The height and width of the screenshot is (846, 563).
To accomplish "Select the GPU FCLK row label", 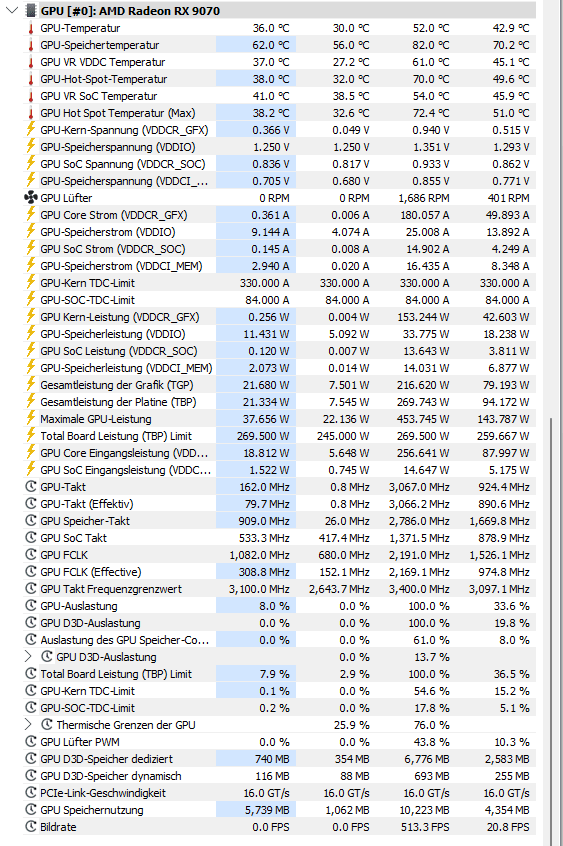I will pyautogui.click(x=64, y=555).
